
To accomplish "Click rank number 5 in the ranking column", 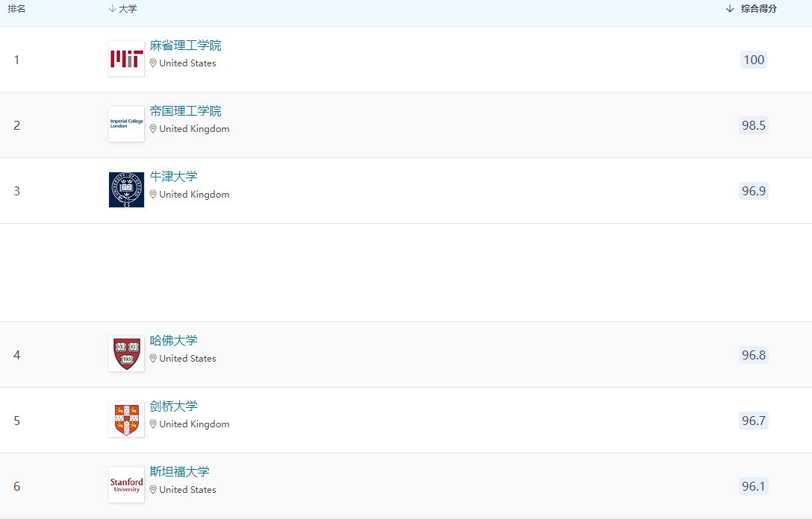I will pos(16,421).
